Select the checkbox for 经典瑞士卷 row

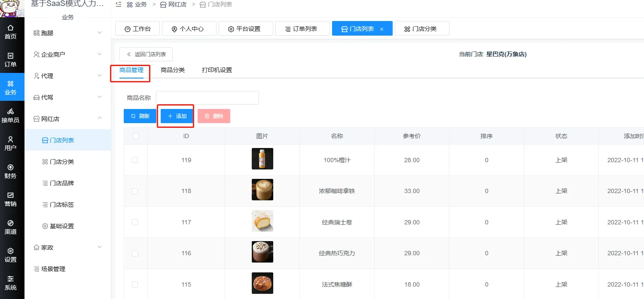(x=135, y=222)
